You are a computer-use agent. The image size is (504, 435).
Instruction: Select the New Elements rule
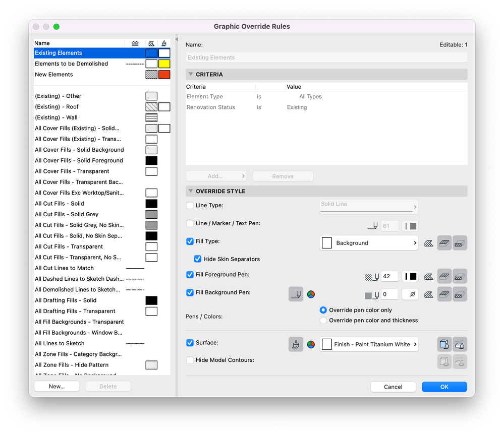[54, 75]
